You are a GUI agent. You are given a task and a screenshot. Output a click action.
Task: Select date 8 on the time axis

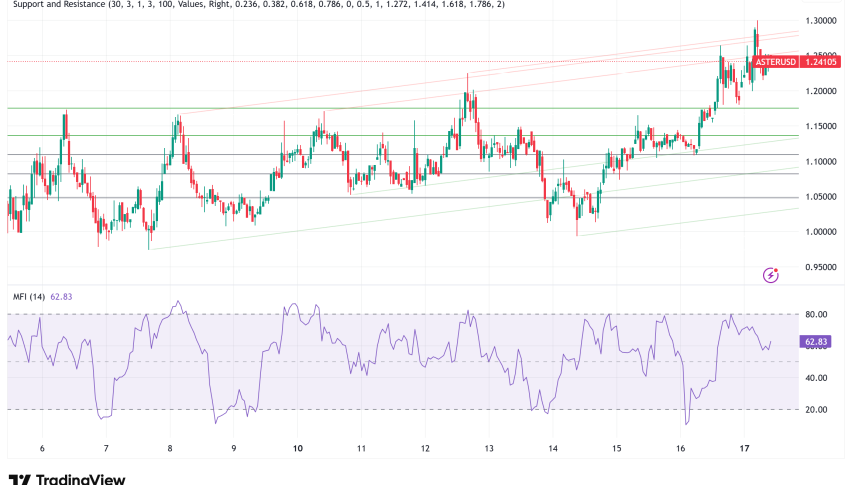[x=170, y=449]
